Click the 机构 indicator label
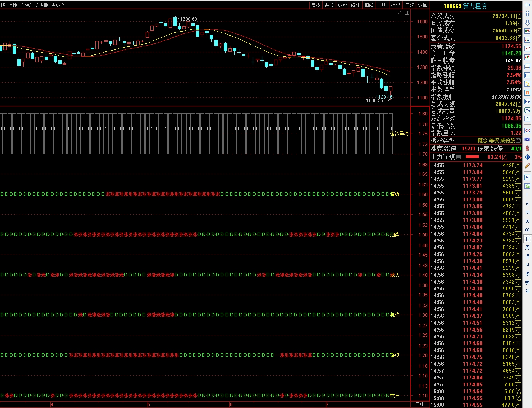This screenshot has height=408, width=532. pos(395,315)
